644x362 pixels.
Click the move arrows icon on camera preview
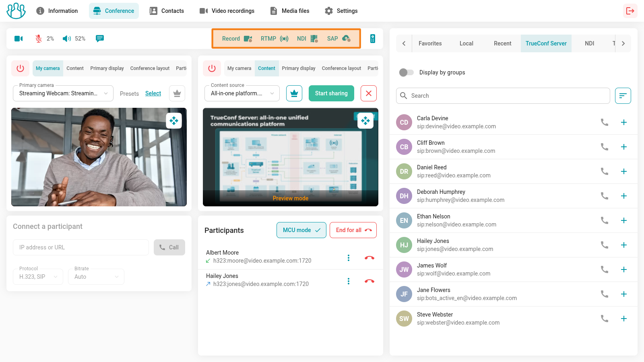[174, 121]
